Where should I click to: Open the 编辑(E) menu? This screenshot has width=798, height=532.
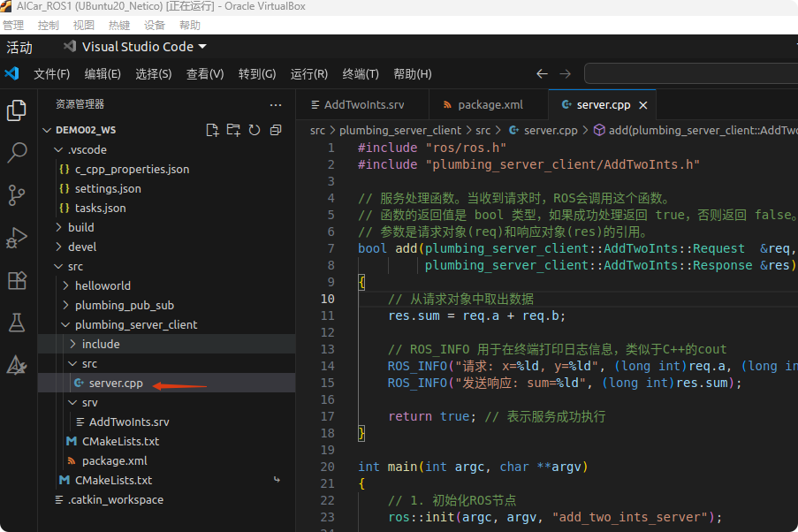point(103,74)
